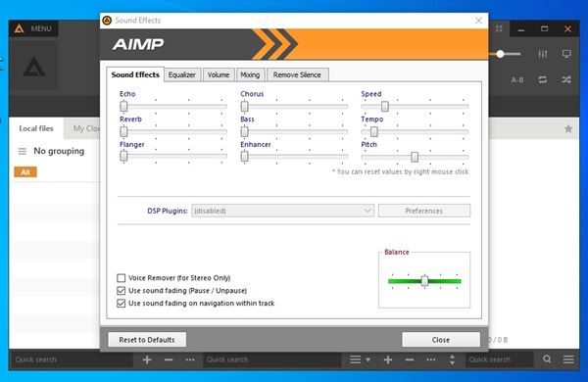
Task: Click the Balance slider handle
Action: click(424, 280)
